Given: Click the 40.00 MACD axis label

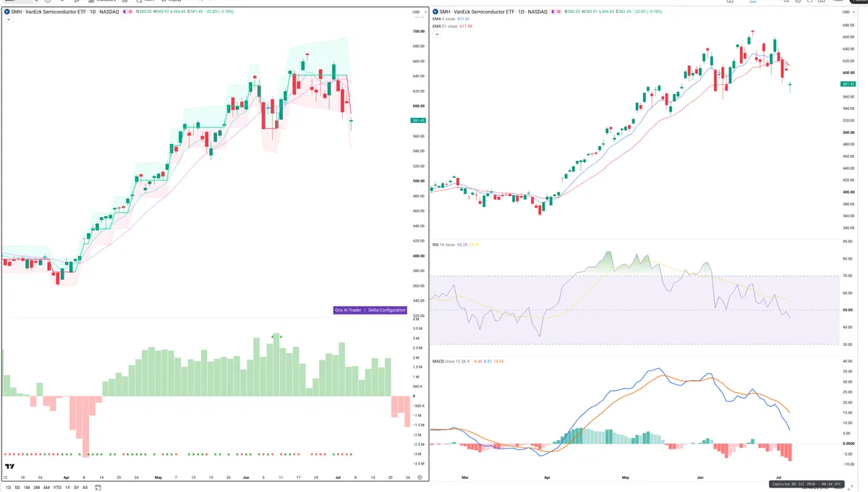Looking at the screenshot, I should (x=848, y=361).
